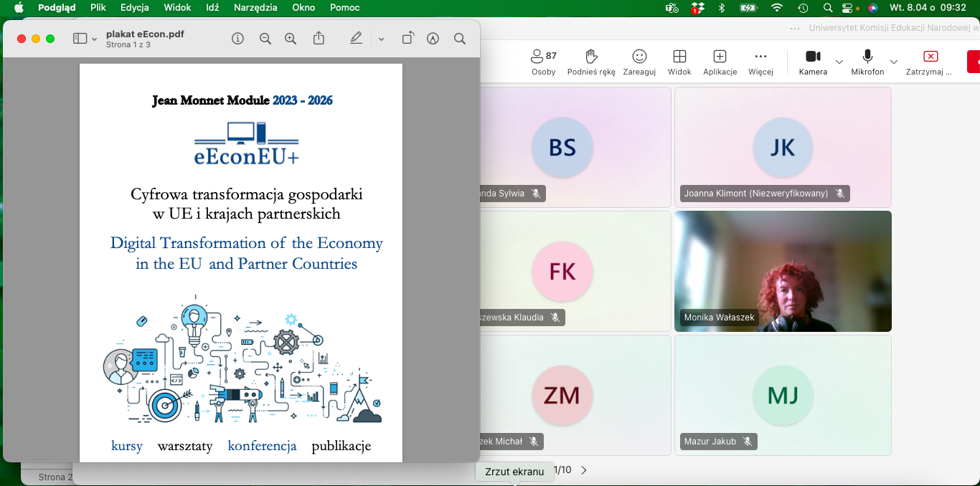Open the Aplikacje apps panel
The width and height of the screenshot is (980, 486).
click(720, 62)
